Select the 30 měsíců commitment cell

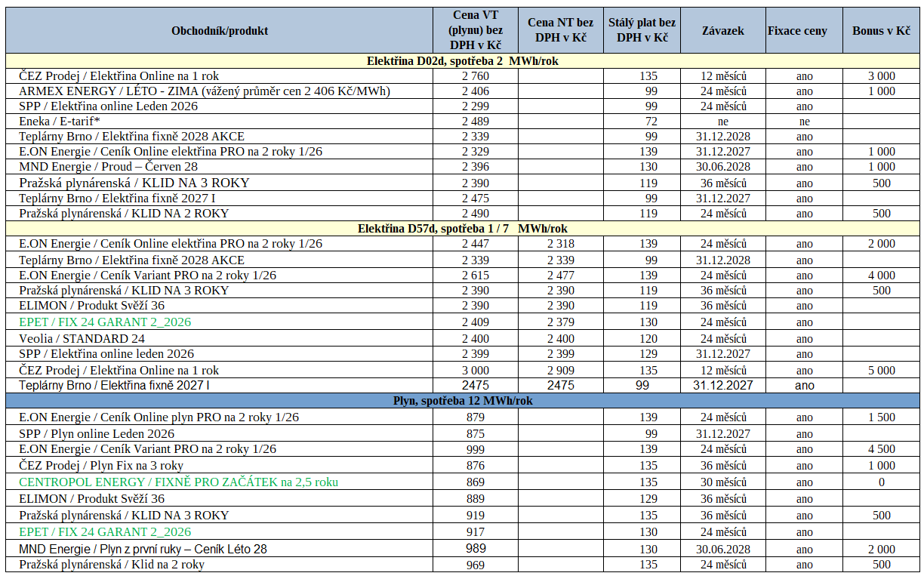[722, 482]
